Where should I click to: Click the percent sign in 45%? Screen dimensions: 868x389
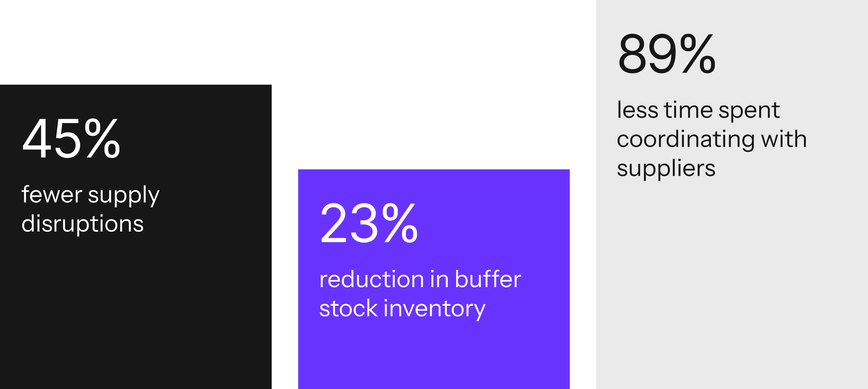click(103, 138)
